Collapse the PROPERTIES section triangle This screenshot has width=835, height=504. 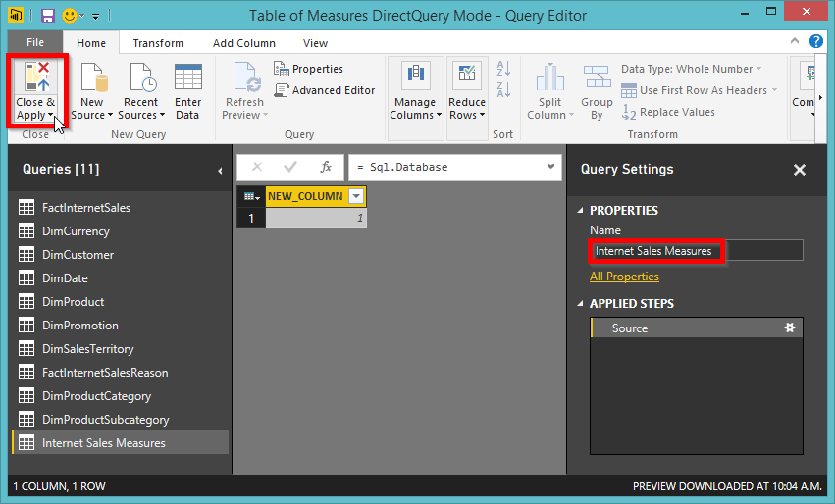[580, 211]
